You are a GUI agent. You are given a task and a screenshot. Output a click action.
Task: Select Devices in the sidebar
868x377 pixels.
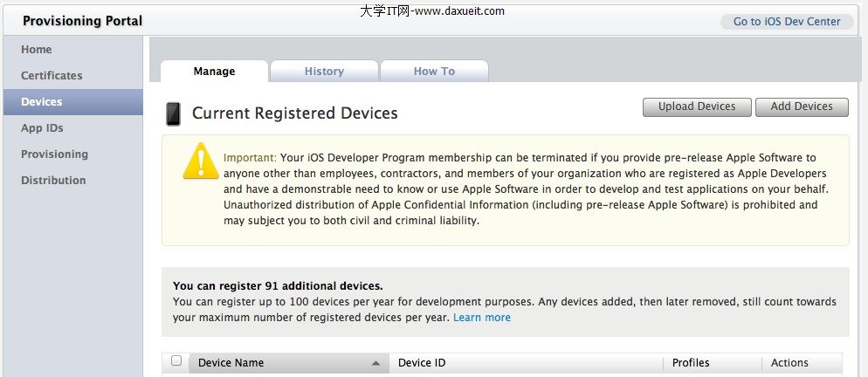(x=42, y=102)
